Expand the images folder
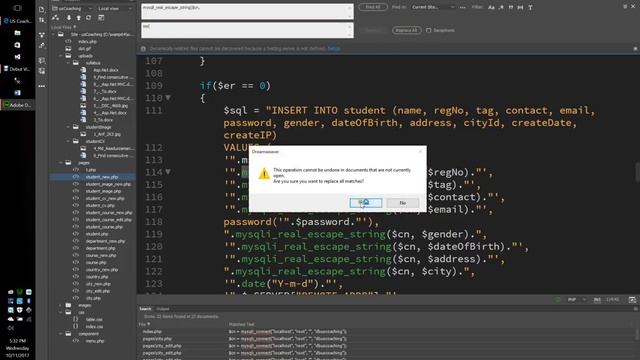Screen dimensions: 640x360 click(x=61, y=305)
